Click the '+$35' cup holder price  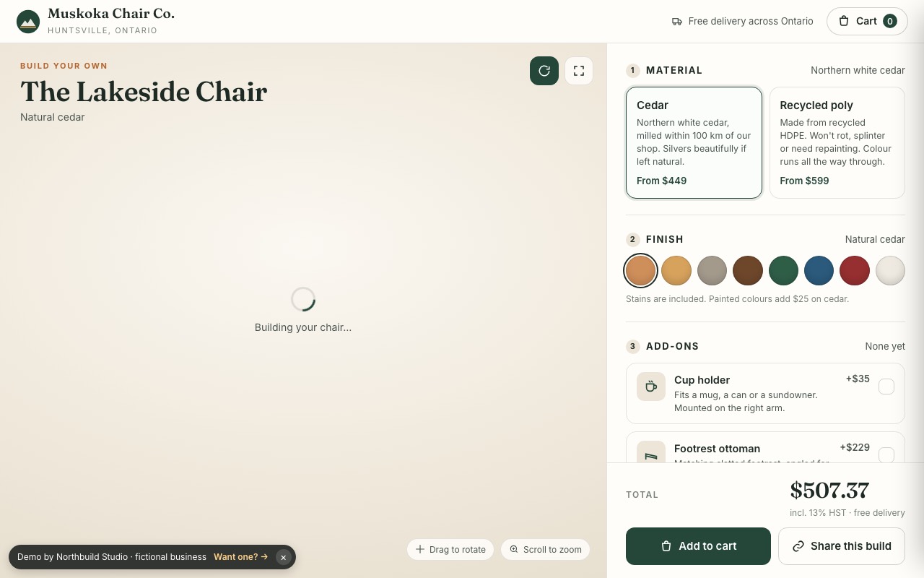(858, 379)
